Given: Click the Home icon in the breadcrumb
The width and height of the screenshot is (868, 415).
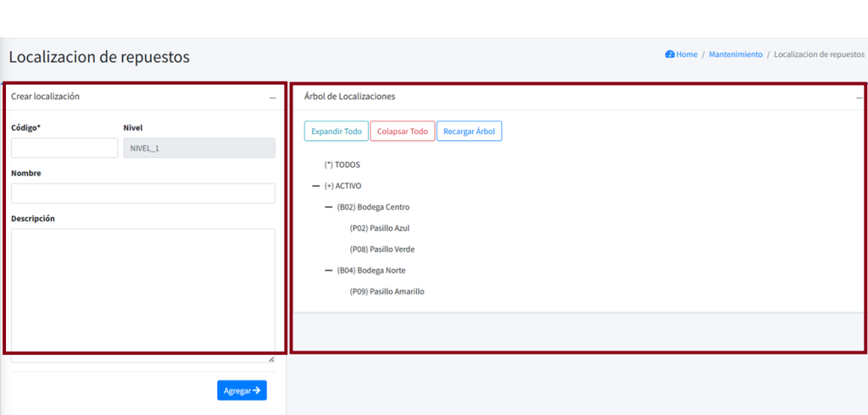Looking at the screenshot, I should click(x=670, y=54).
